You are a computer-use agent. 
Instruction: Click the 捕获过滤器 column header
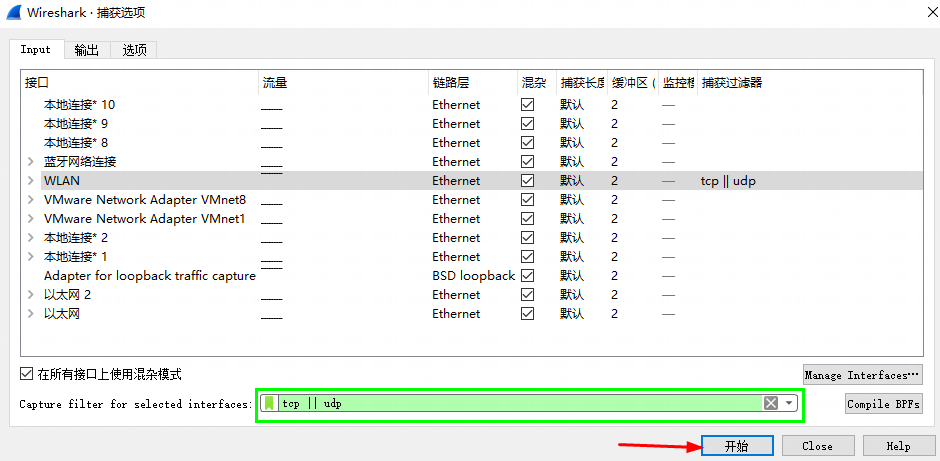809,83
